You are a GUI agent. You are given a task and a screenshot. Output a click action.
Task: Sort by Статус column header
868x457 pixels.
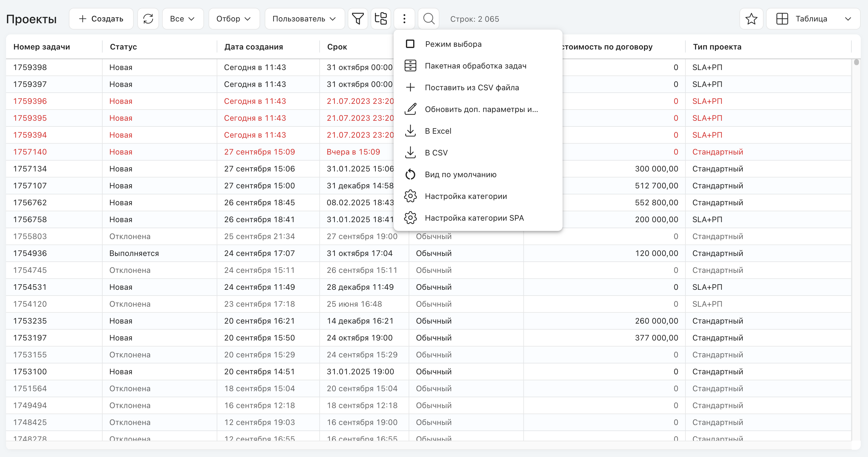(x=123, y=46)
